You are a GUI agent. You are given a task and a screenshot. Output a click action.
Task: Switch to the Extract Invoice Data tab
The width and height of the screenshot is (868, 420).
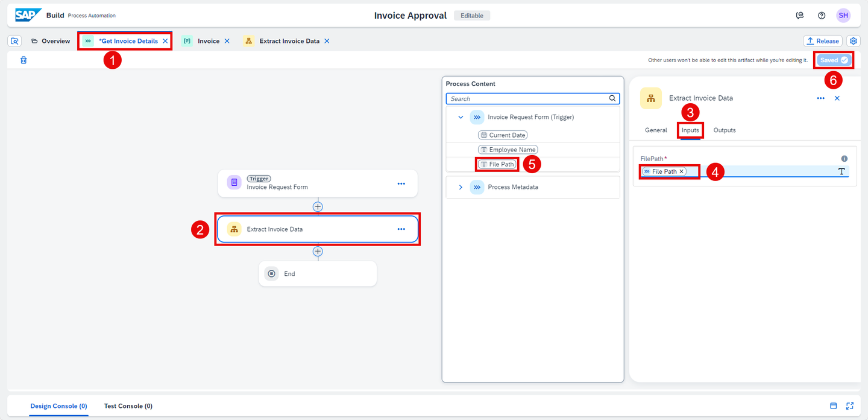pyautogui.click(x=289, y=41)
